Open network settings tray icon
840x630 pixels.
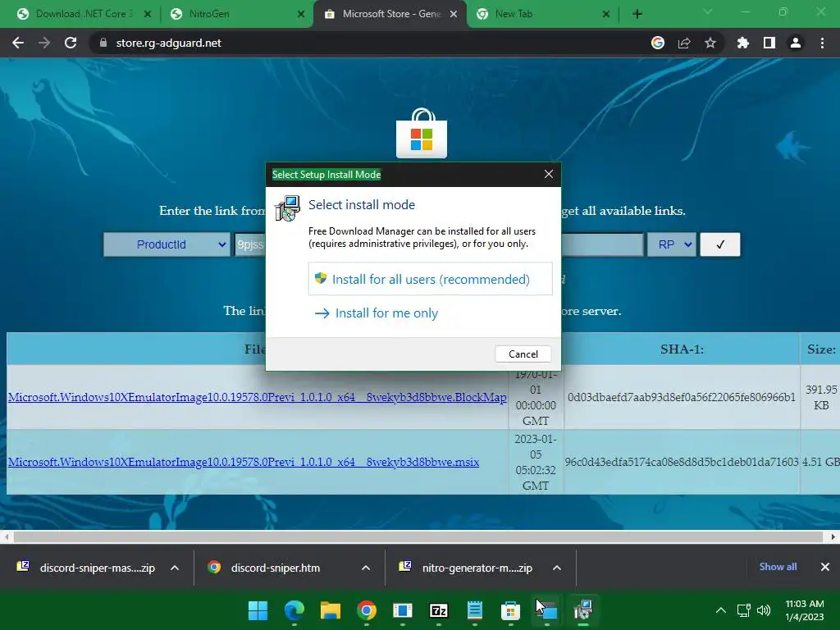(x=743, y=610)
